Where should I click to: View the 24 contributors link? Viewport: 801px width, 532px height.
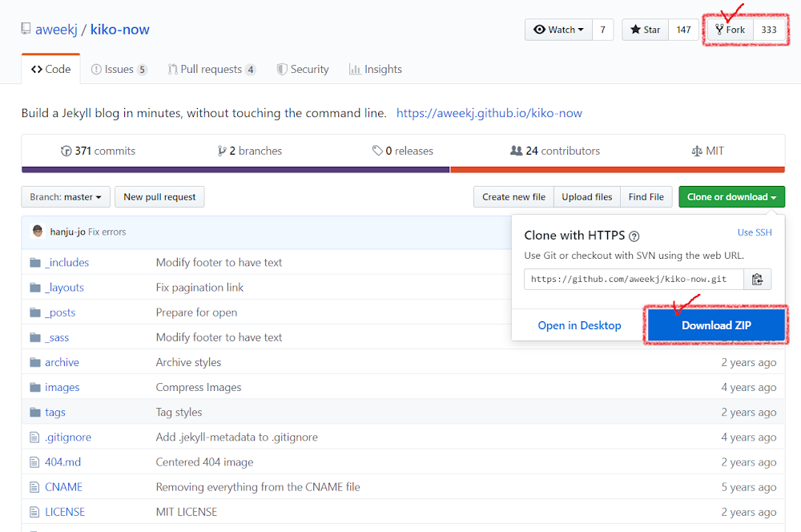(x=555, y=151)
